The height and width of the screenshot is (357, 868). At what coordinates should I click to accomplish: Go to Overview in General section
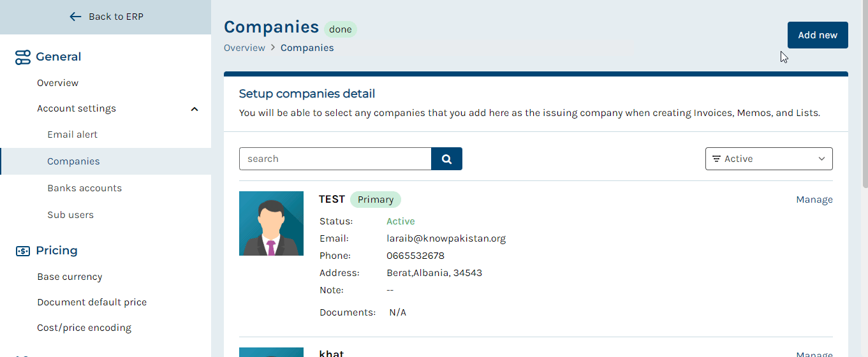pos(57,83)
